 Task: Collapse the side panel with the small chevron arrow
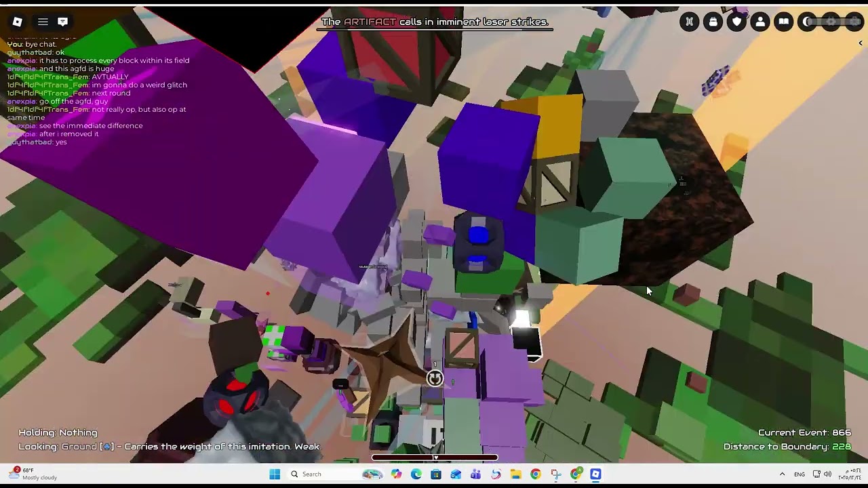861,43
